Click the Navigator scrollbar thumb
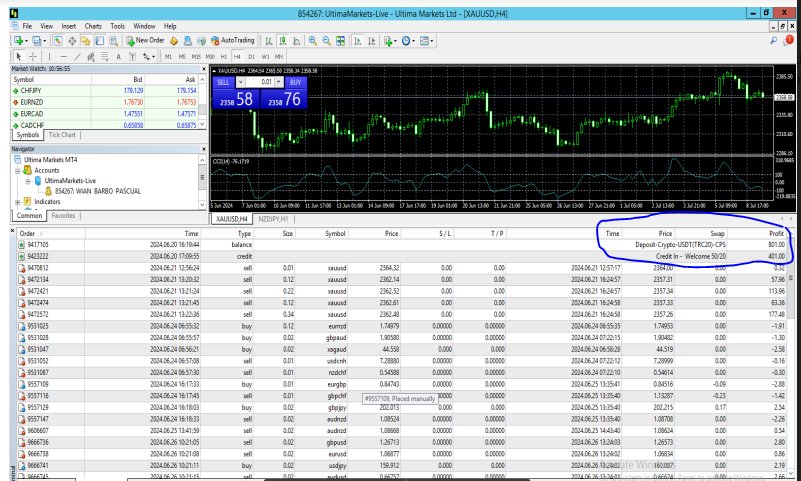The image size is (801, 481). point(202,177)
